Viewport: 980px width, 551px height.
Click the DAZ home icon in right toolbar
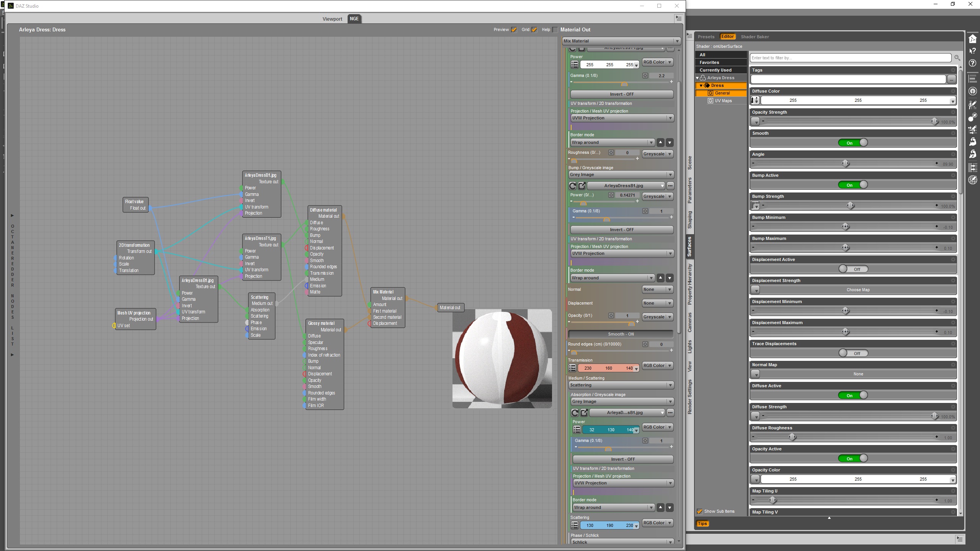[x=973, y=39]
